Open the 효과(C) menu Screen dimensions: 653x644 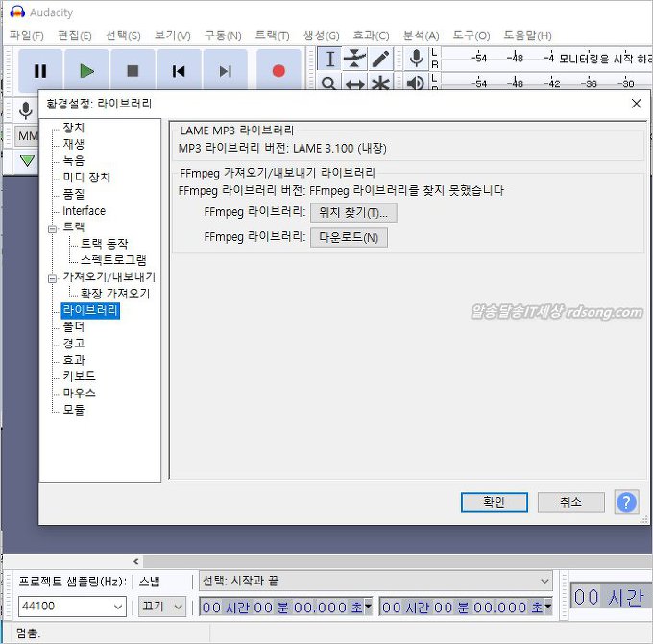click(x=371, y=36)
